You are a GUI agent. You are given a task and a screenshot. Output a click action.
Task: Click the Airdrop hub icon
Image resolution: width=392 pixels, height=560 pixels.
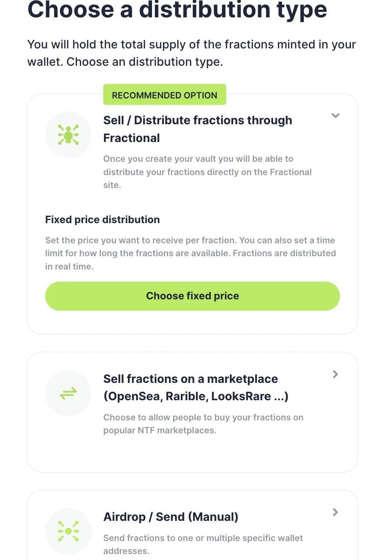68,531
